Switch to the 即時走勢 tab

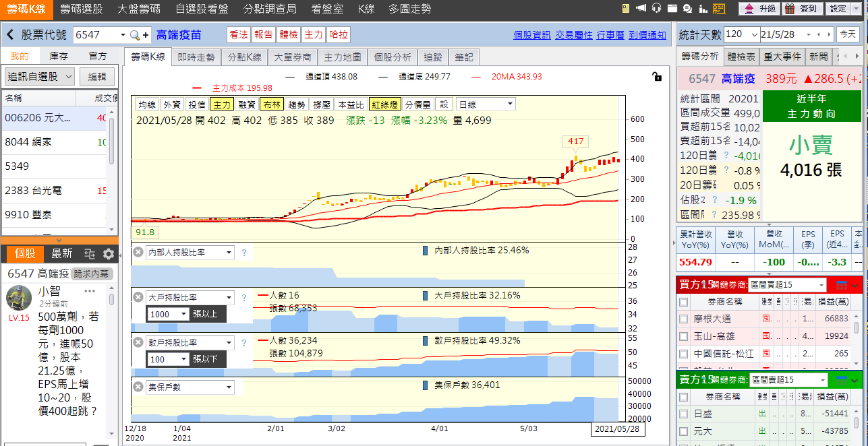pos(196,57)
